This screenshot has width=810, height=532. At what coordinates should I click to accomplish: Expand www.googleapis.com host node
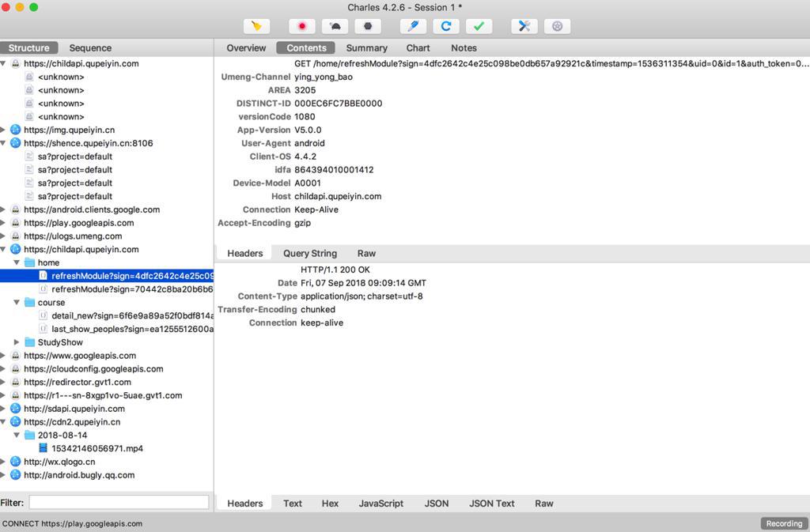click(3, 356)
